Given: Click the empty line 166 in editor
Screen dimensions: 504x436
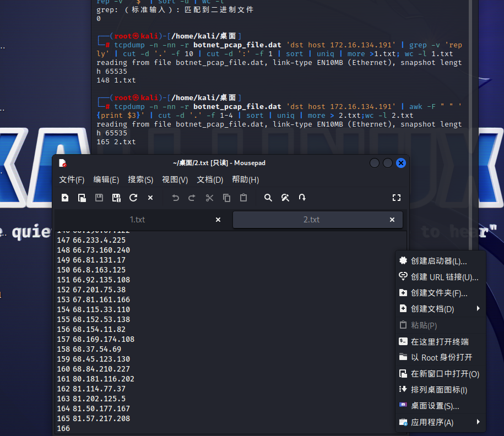Looking at the screenshot, I should 231,429.
